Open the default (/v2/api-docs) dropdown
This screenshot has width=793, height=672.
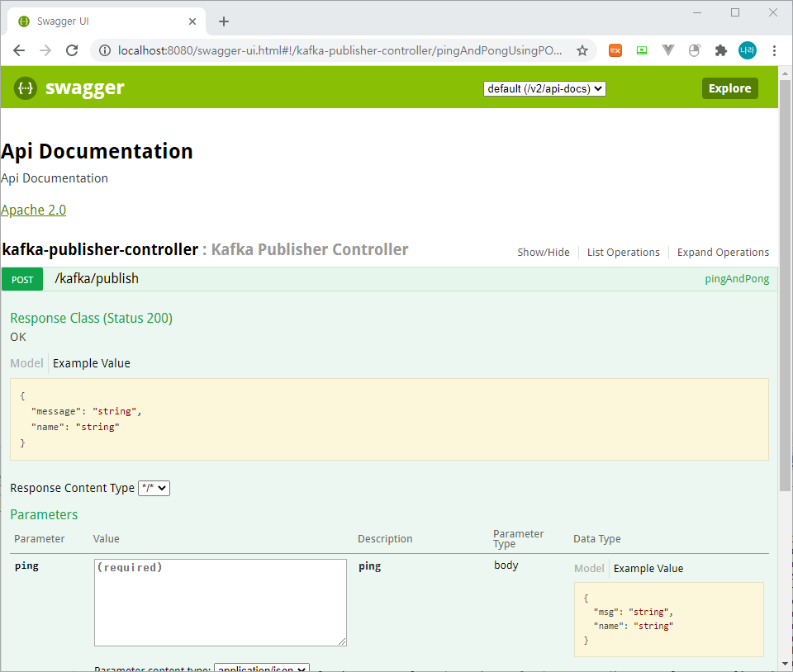[544, 89]
